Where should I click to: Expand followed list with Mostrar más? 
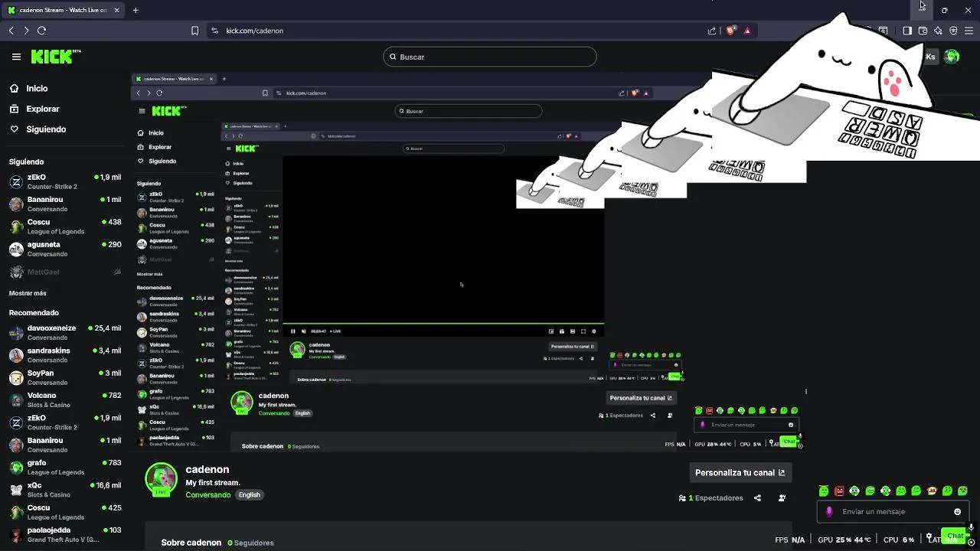pyautogui.click(x=28, y=293)
